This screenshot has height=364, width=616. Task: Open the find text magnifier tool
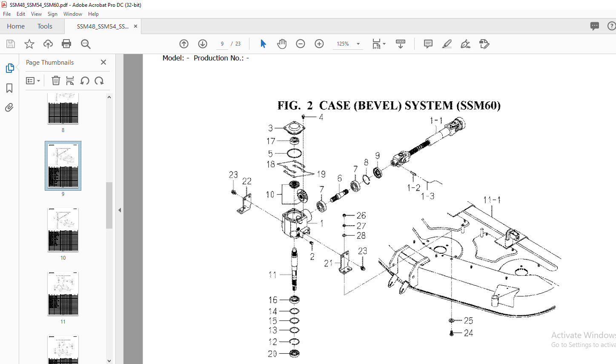click(x=86, y=44)
